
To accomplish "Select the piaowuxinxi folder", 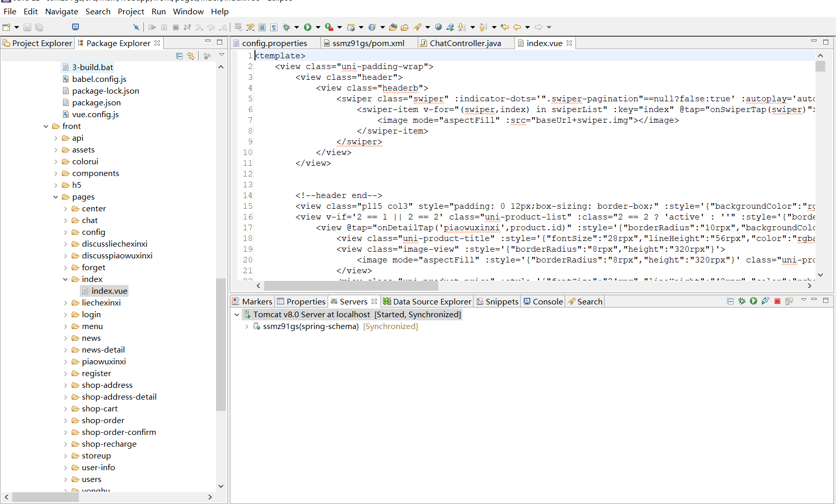I will point(104,361).
